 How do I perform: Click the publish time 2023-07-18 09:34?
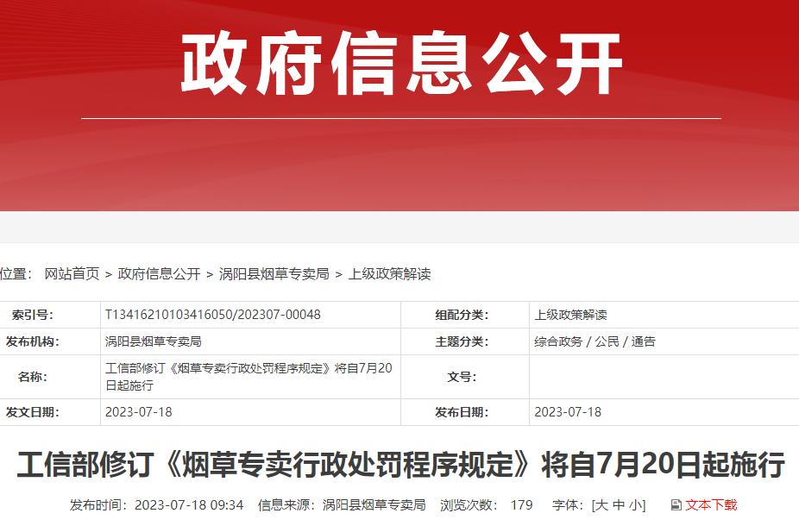[x=189, y=505]
